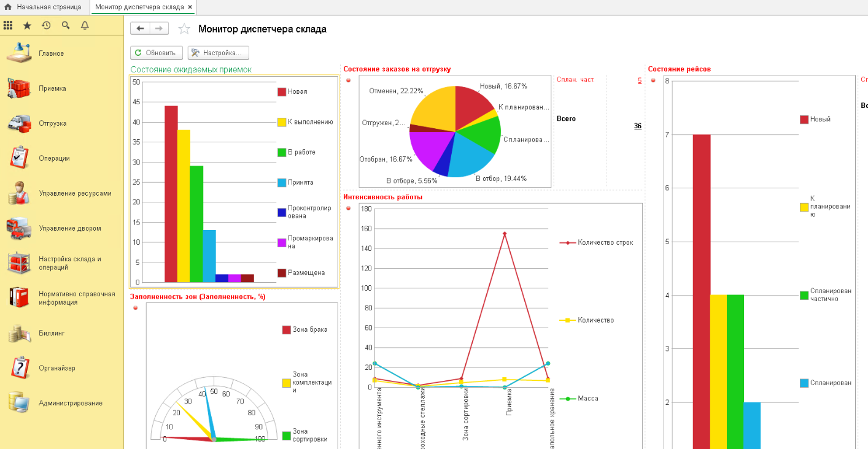Screen dimensions: 868x449
Task: Click the Отменен, 22.22% pie label
Action: tap(396, 91)
